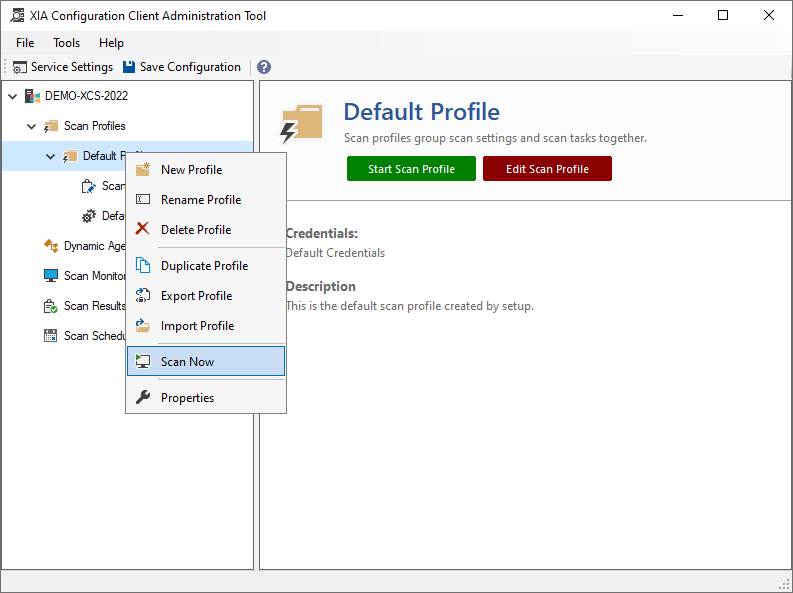
Task: Click the Scan Results clipboard icon
Action: click(51, 306)
